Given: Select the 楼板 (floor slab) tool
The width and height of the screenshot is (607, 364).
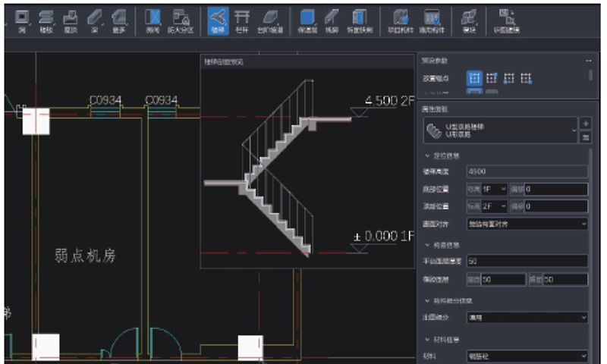Looking at the screenshot, I should [46, 20].
